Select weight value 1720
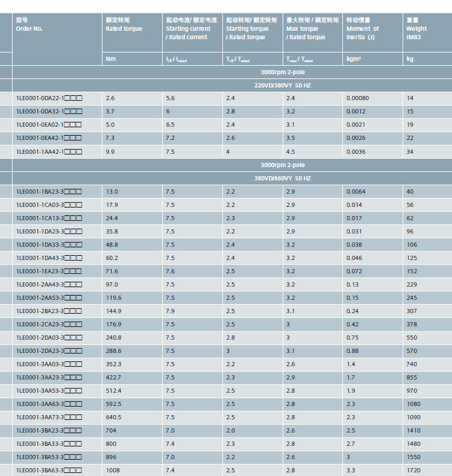The height and width of the screenshot is (476, 452). coord(413,470)
